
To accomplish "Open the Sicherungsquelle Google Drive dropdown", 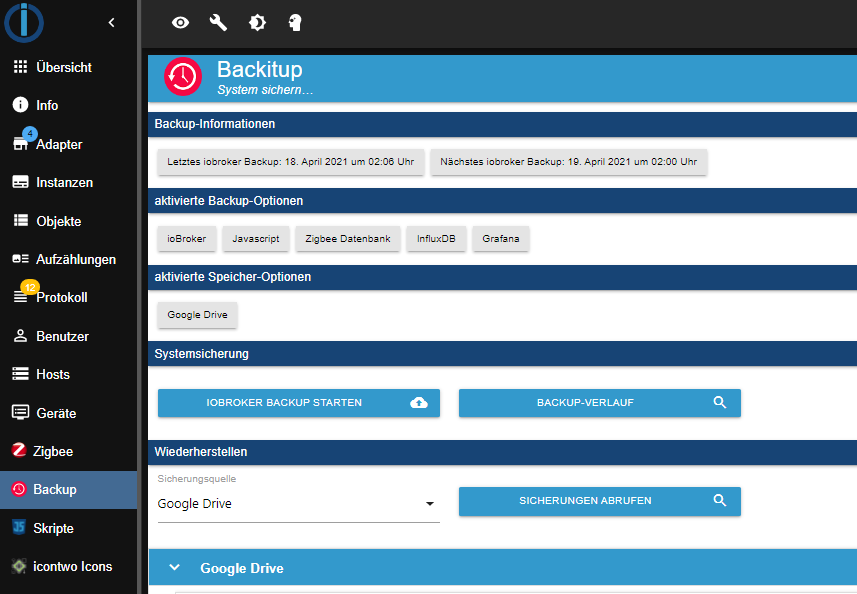I will tap(298, 503).
